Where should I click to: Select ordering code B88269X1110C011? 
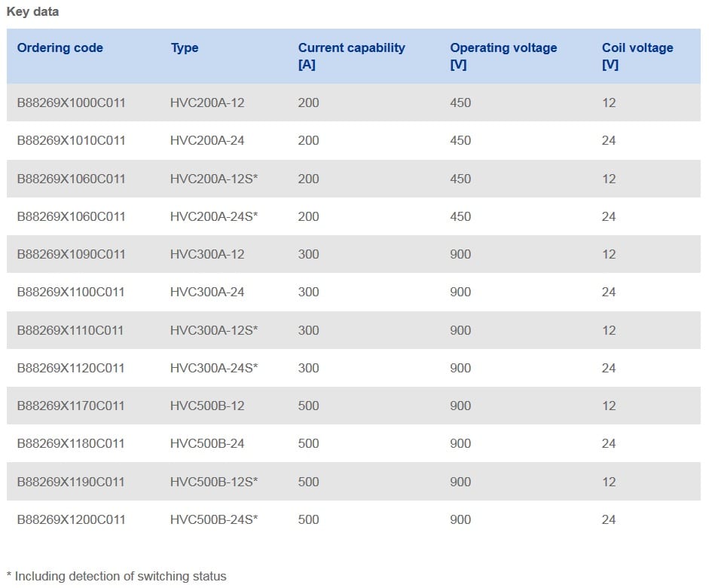70,330
